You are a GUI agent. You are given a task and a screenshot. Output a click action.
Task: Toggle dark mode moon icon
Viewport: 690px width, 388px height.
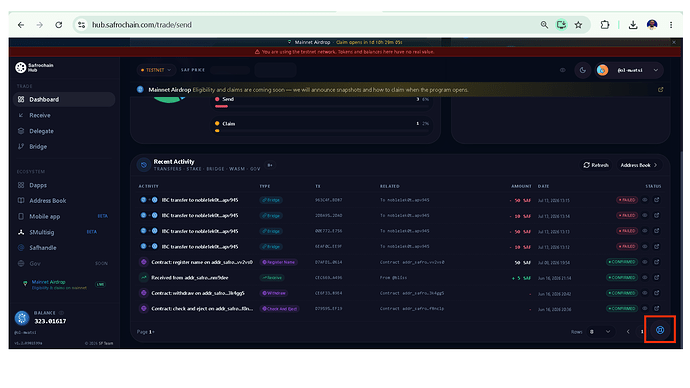click(x=583, y=70)
